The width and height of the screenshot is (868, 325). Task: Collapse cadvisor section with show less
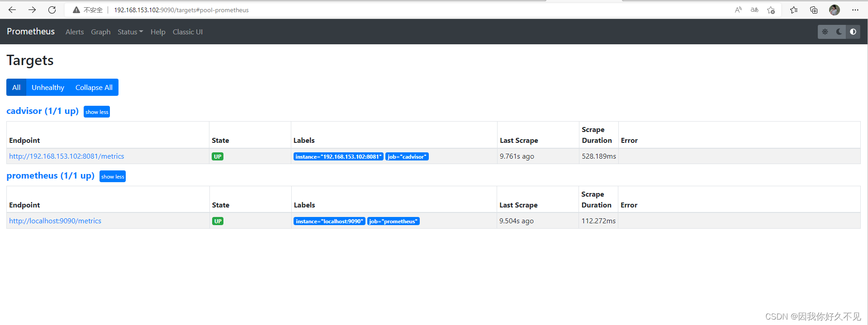[x=97, y=112]
